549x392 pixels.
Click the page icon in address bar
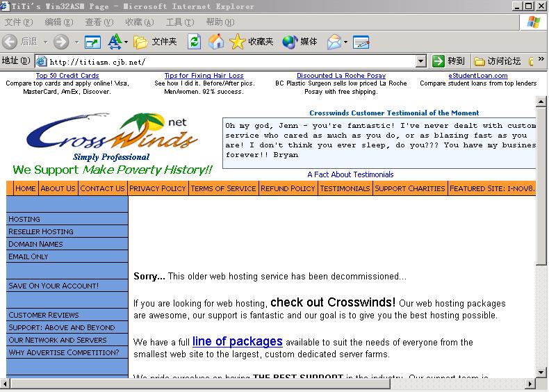(41, 62)
